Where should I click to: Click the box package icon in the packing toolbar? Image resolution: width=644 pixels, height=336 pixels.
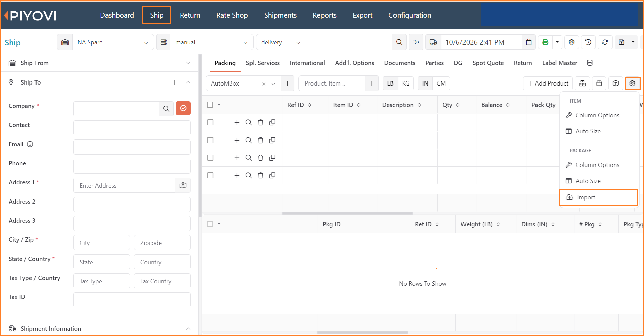[x=616, y=83]
